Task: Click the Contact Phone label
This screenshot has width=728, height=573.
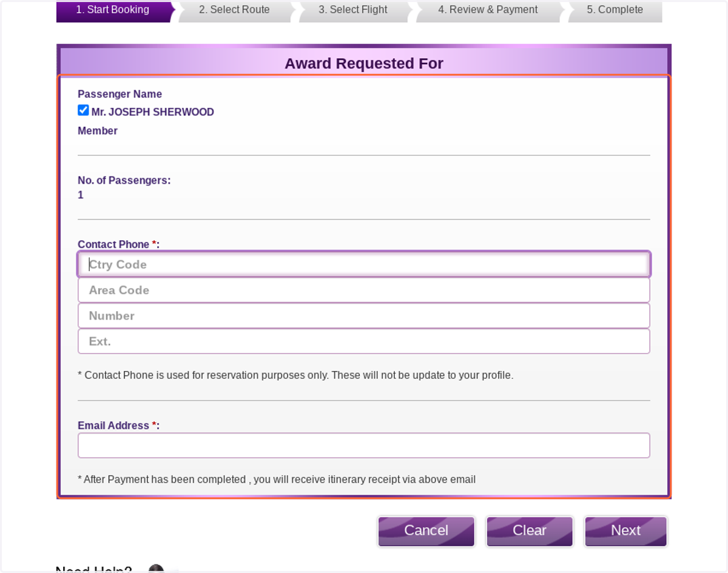Action: (x=118, y=244)
